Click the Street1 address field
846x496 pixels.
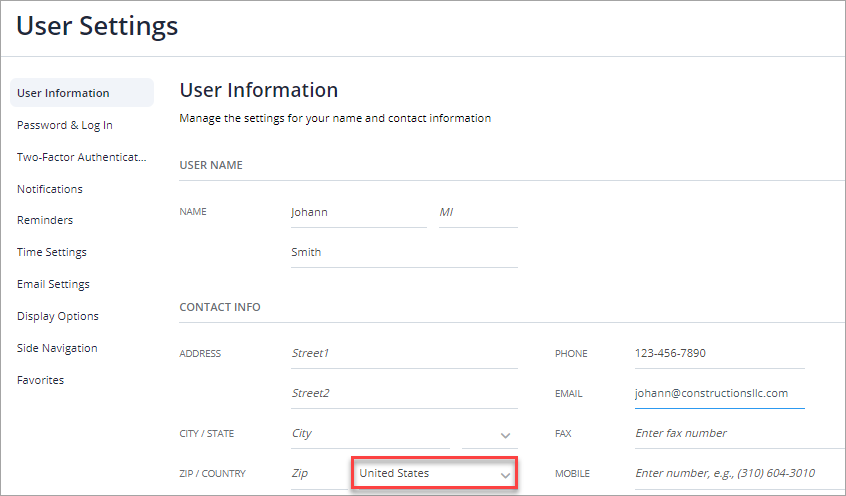(403, 353)
